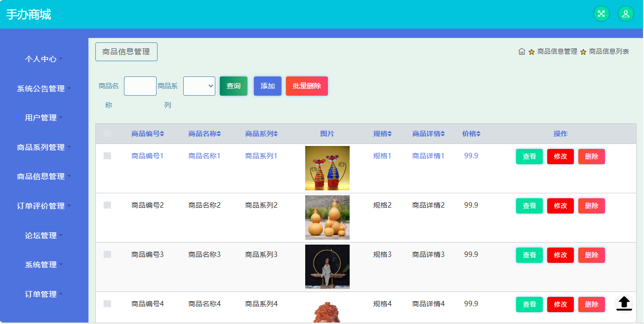Expand the 订单评价管理 sidebar menu
Screen dimensions: 644x324
[x=44, y=206]
